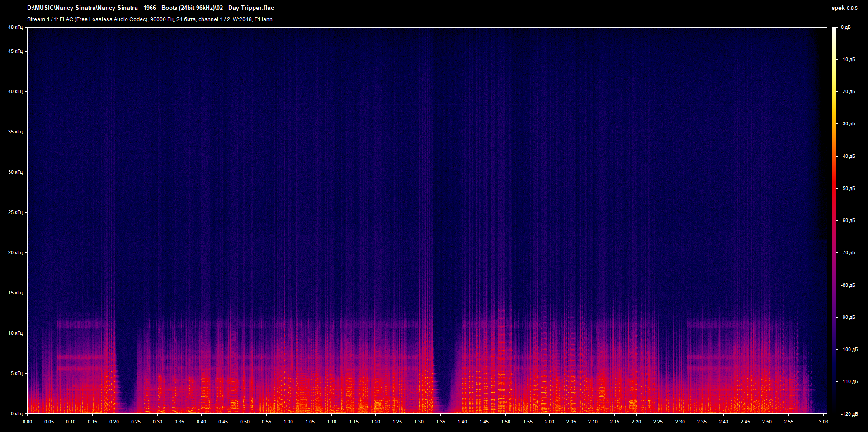Image resolution: width=868 pixels, height=432 pixels.
Task: Click the 1:35 time axis label
Action: click(x=440, y=422)
